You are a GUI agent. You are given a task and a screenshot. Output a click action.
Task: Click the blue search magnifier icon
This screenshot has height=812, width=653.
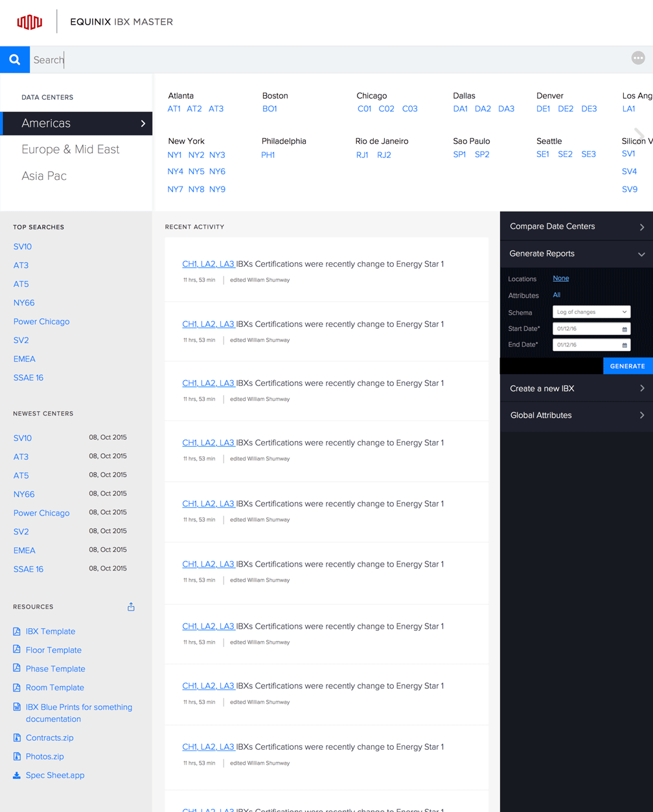coord(14,60)
